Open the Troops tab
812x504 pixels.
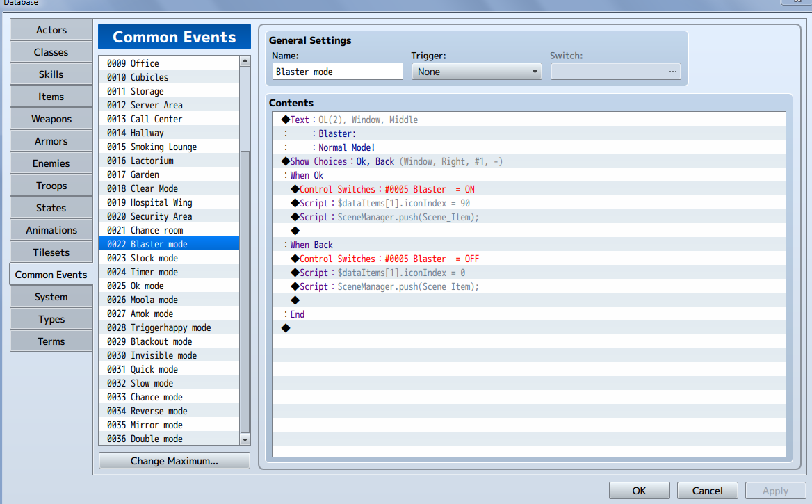pyautogui.click(x=51, y=186)
